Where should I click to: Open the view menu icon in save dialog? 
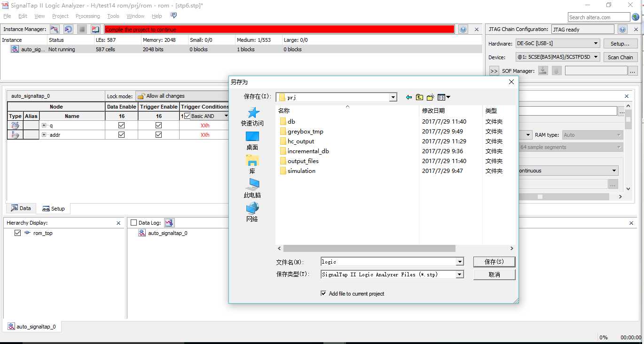pos(443,97)
